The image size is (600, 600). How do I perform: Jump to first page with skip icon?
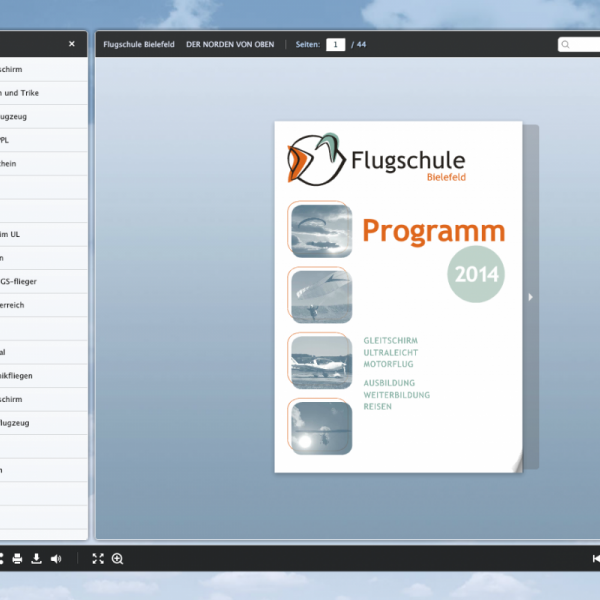[x=596, y=559]
